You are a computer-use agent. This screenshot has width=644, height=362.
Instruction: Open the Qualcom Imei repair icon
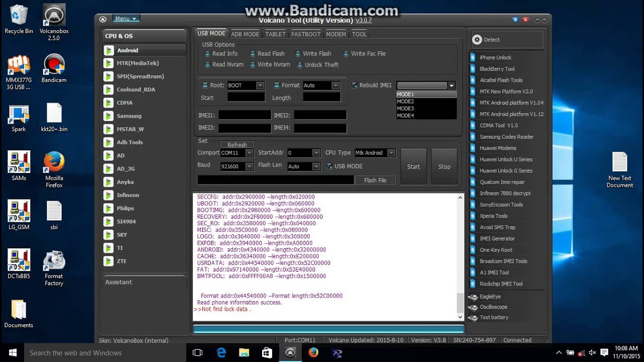(472, 182)
